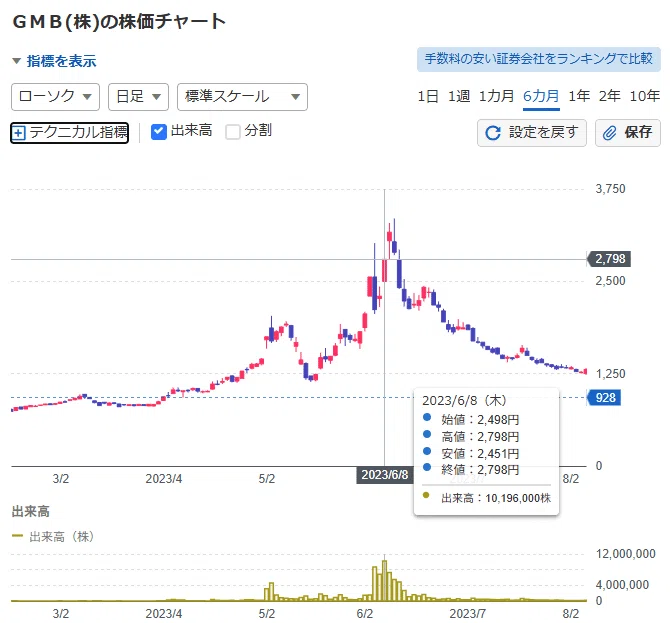Click the 1,250 price axis label
The height and width of the screenshot is (623, 670).
(610, 374)
